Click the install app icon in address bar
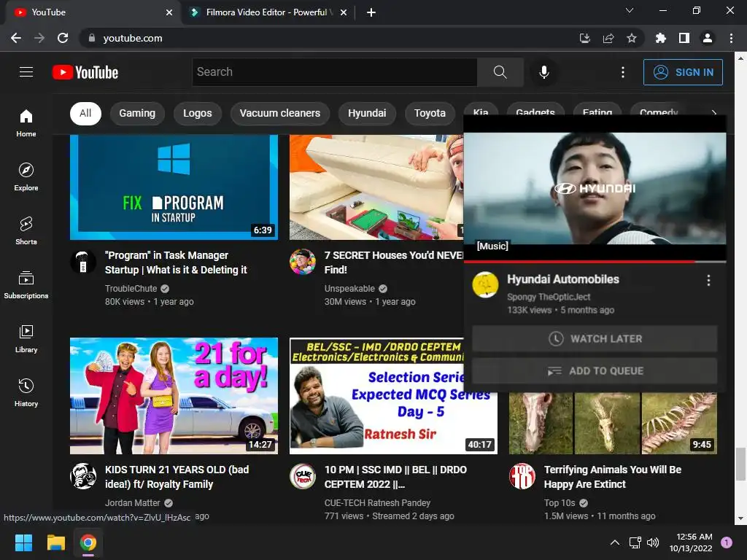Image resolution: width=747 pixels, height=560 pixels. (585, 38)
